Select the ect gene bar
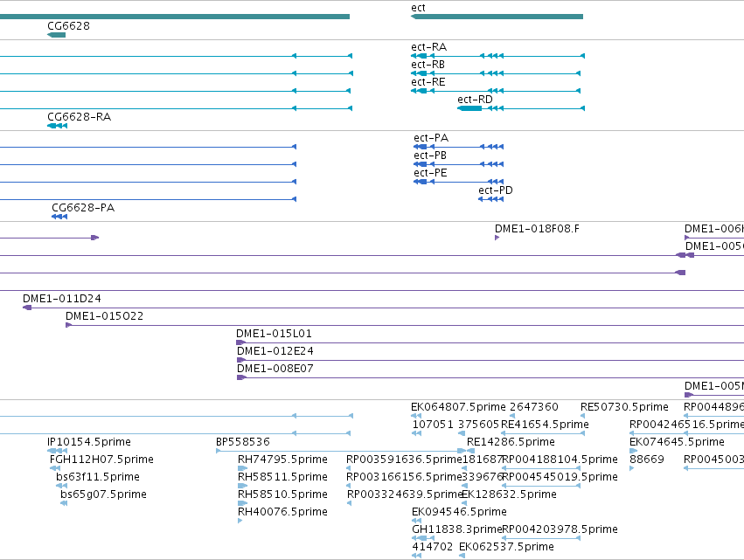The height and width of the screenshot is (560, 744). pos(497,17)
